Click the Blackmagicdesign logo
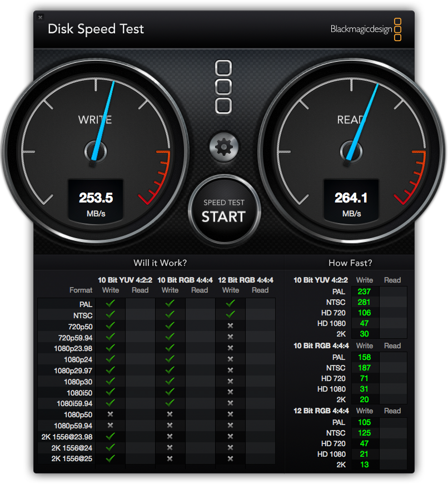The width and height of the screenshot is (448, 484). click(366, 29)
